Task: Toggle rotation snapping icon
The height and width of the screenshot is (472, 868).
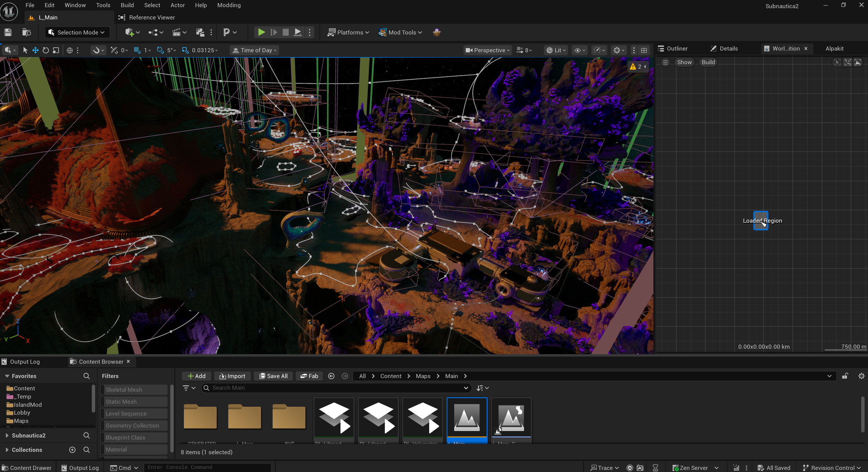Action: pos(160,50)
